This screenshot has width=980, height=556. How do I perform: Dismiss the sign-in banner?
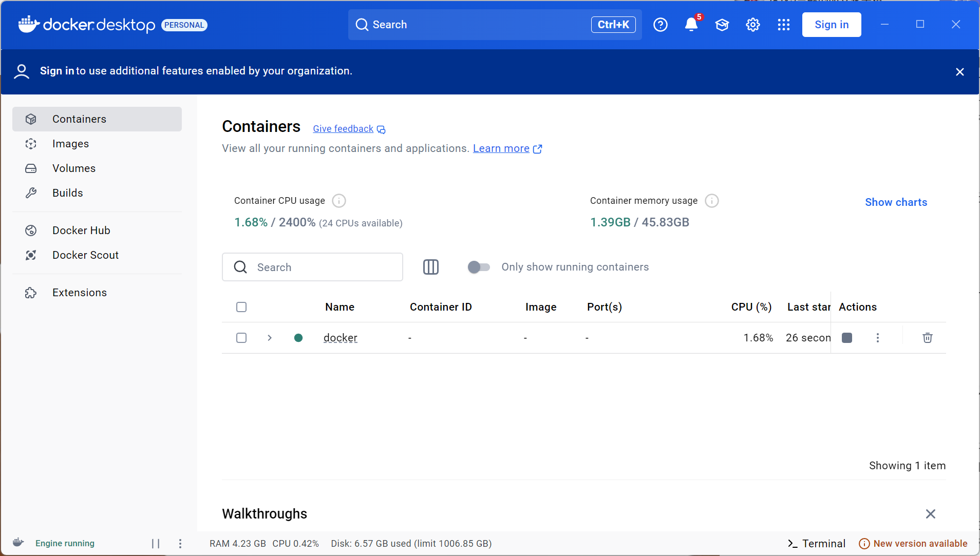click(x=959, y=72)
